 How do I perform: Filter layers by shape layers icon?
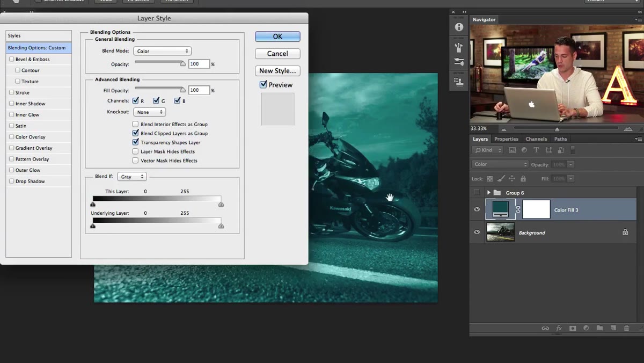click(x=548, y=150)
